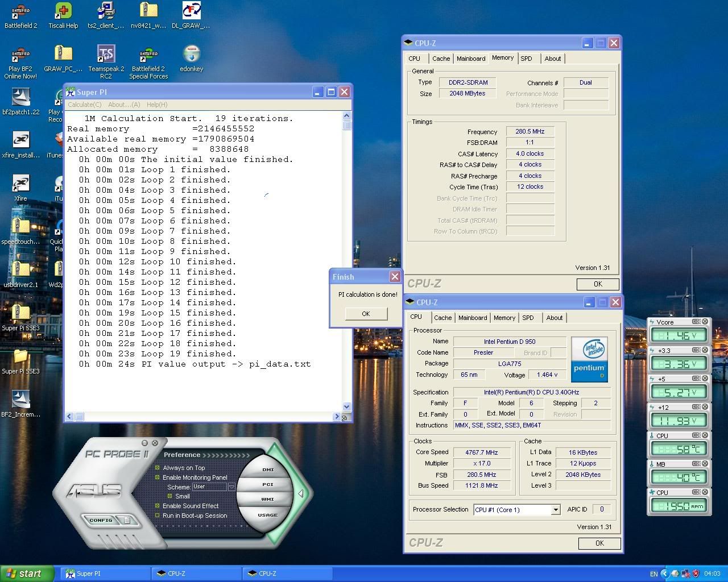The height and width of the screenshot is (582, 728).
Task: Select the Battlefield 2 Special Forces shortcut
Action: click(x=148, y=62)
